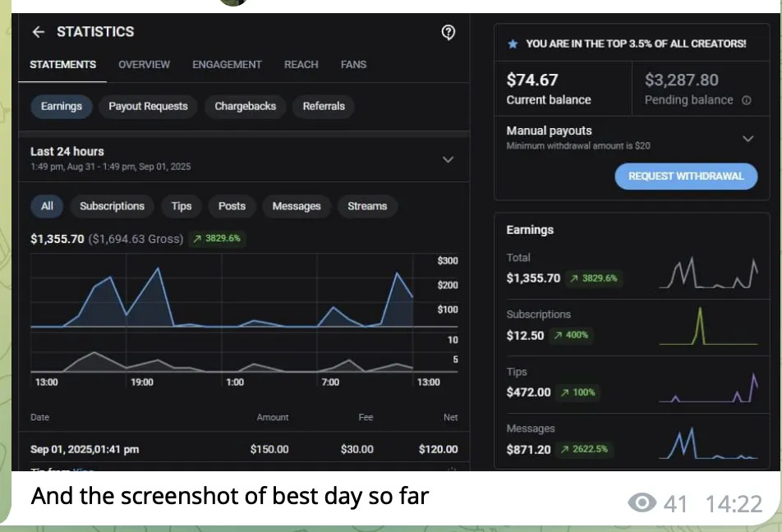Click the $1,355.70 net earnings above chart
The image size is (782, 532).
click(x=57, y=239)
